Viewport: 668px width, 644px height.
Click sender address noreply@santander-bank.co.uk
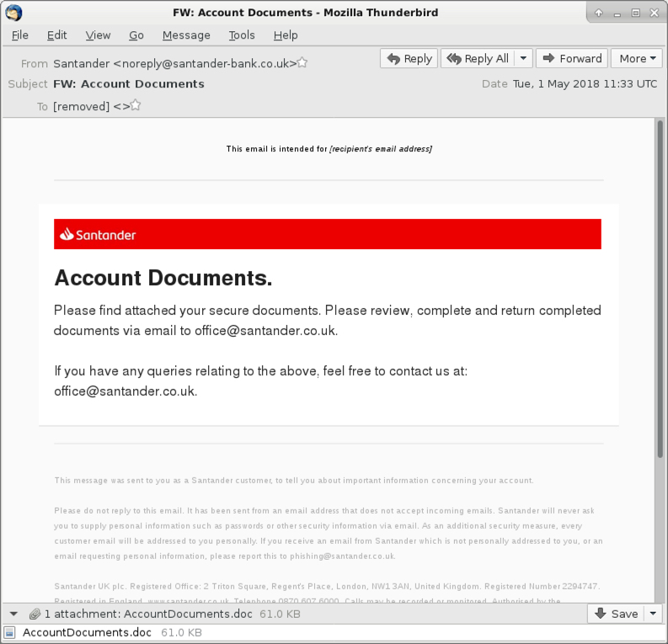pyautogui.click(x=174, y=63)
